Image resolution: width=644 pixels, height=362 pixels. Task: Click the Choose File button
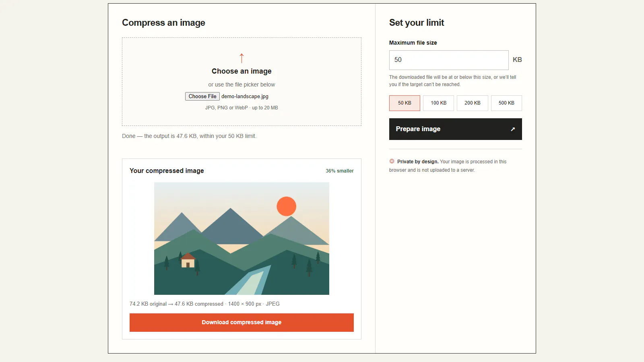point(202,97)
